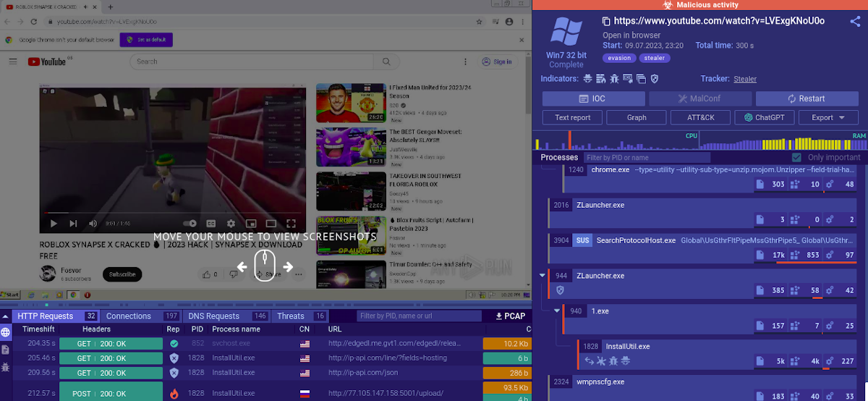The image size is (868, 401).
Task: Click the spy-hat indicator icon next to Indicators
Action: coord(588,78)
